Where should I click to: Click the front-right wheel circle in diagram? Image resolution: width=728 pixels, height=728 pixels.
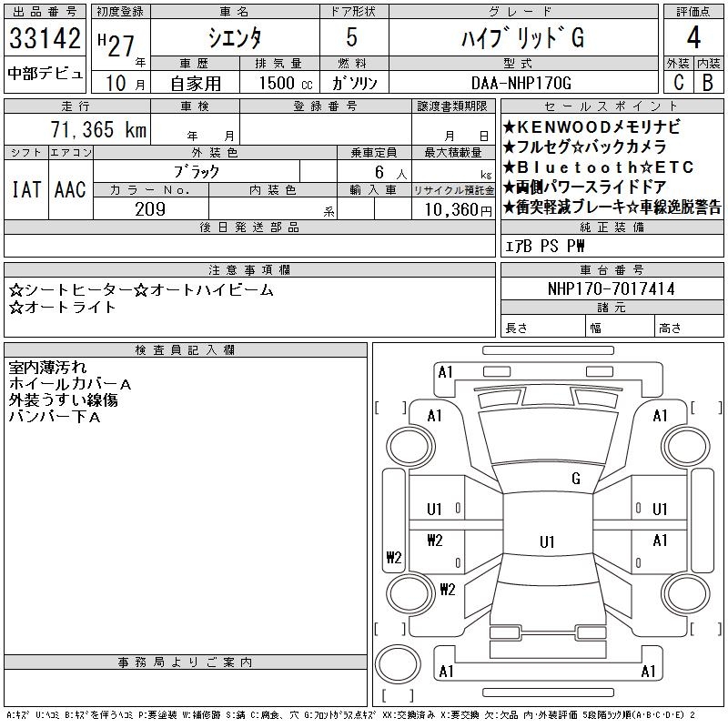tap(685, 447)
